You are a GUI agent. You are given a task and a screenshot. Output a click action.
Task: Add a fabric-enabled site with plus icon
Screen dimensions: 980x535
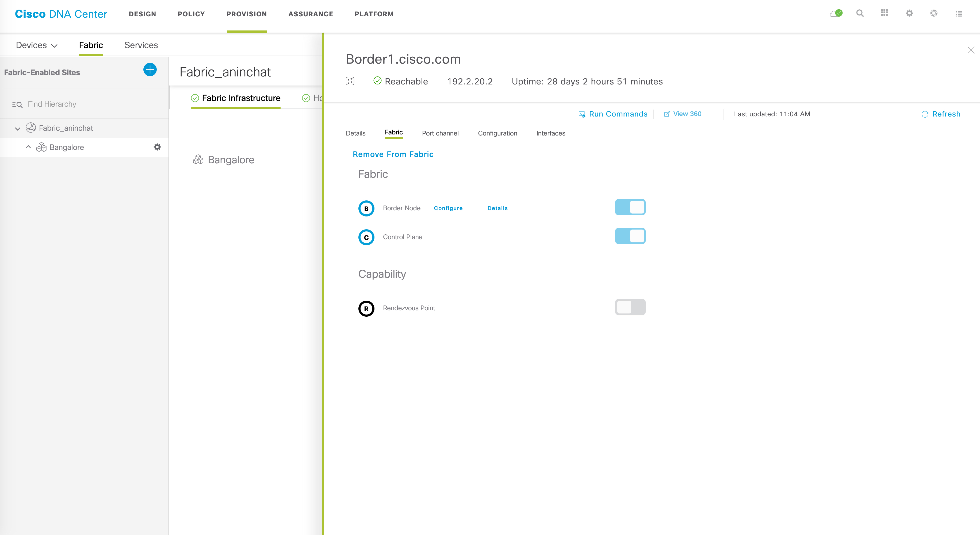click(150, 70)
